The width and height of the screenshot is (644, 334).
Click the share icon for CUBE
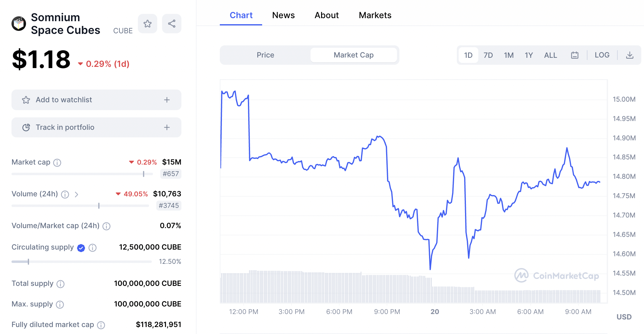click(172, 23)
